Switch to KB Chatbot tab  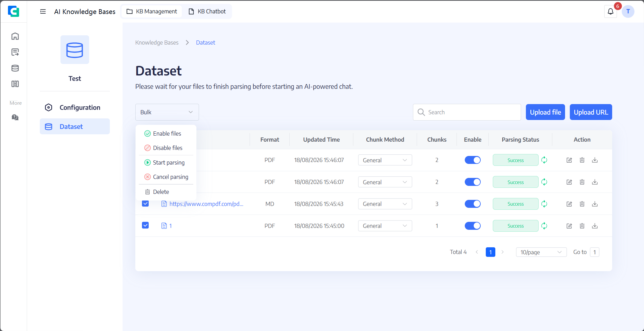pos(207,11)
